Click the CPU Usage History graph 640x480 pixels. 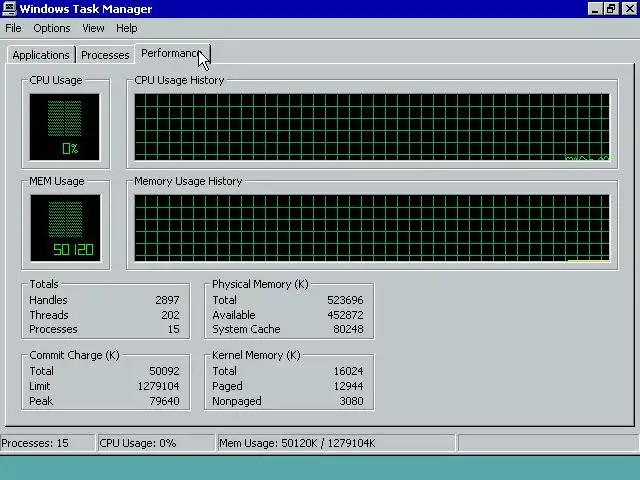click(372, 127)
